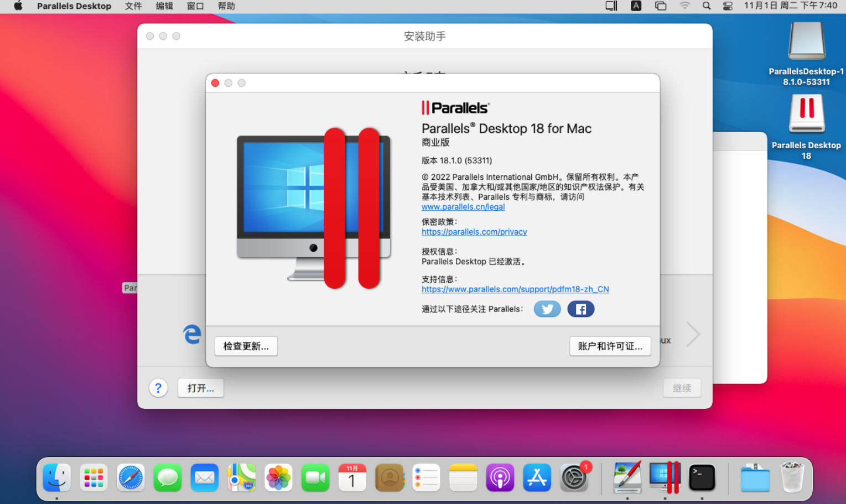Open Launchpad from the Dock
This screenshot has width=846, height=504.
[x=94, y=477]
